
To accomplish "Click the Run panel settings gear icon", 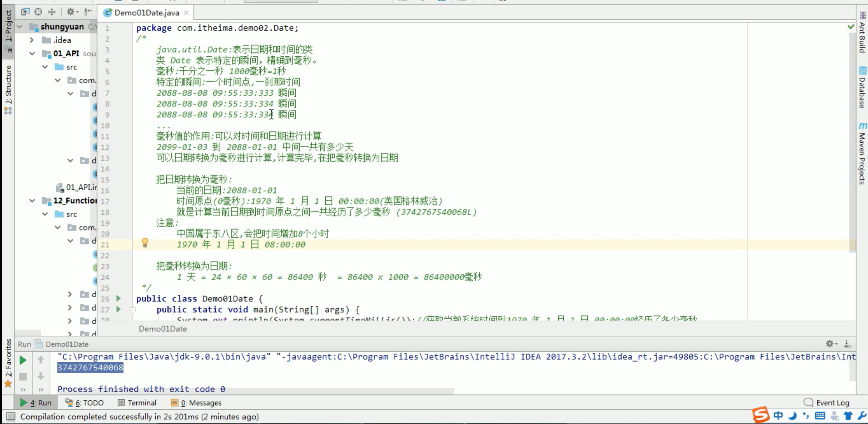I will pyautogui.click(x=830, y=344).
